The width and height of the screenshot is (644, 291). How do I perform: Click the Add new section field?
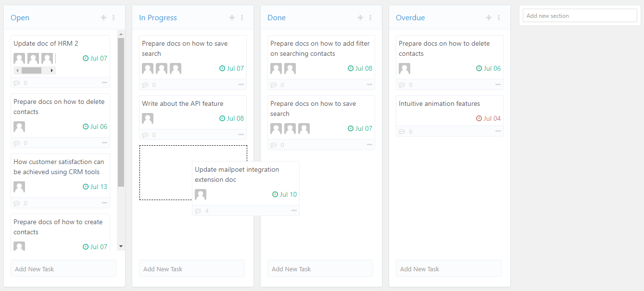point(580,16)
